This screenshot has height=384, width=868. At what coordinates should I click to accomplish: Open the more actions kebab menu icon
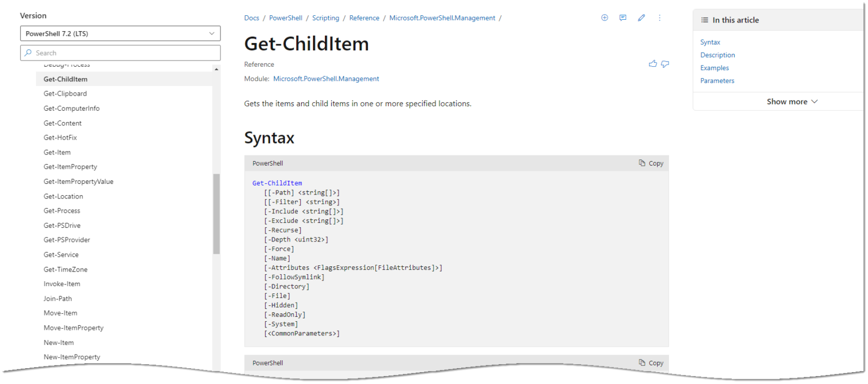pyautogui.click(x=659, y=18)
